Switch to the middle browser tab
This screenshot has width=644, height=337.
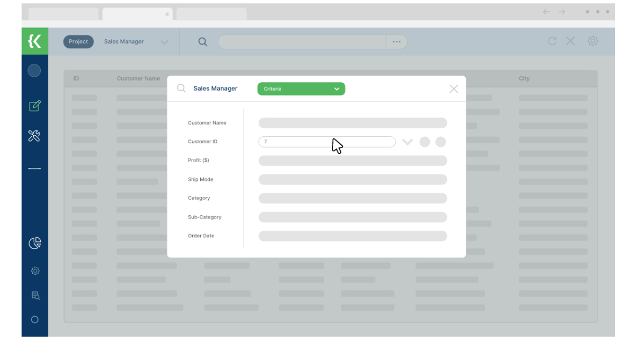tap(137, 14)
